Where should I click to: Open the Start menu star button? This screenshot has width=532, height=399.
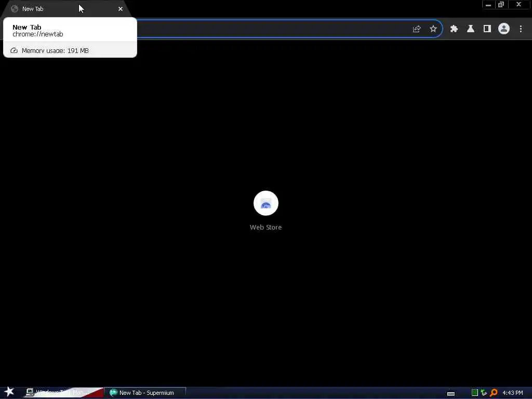(9, 392)
